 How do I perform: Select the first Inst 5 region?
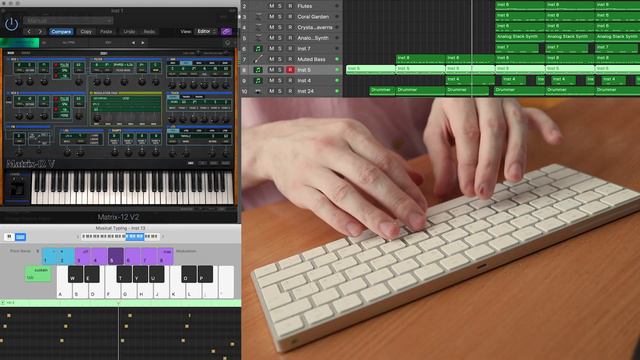tap(371, 69)
